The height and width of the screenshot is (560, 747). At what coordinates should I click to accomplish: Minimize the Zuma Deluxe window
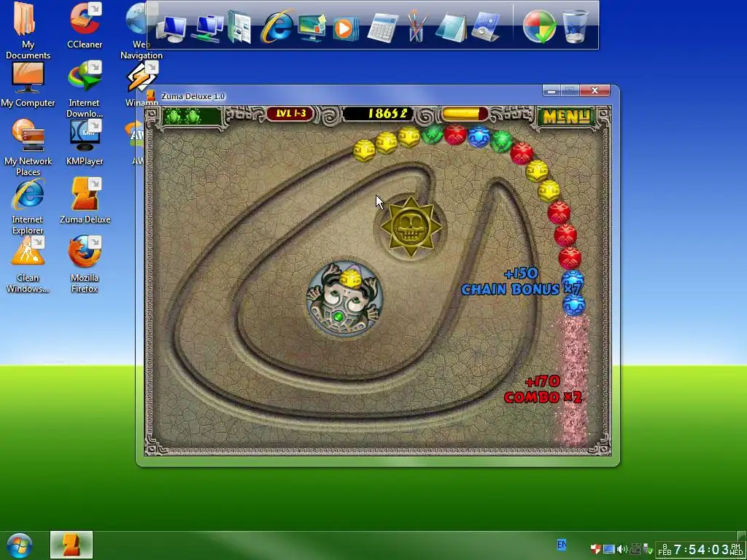[x=551, y=90]
